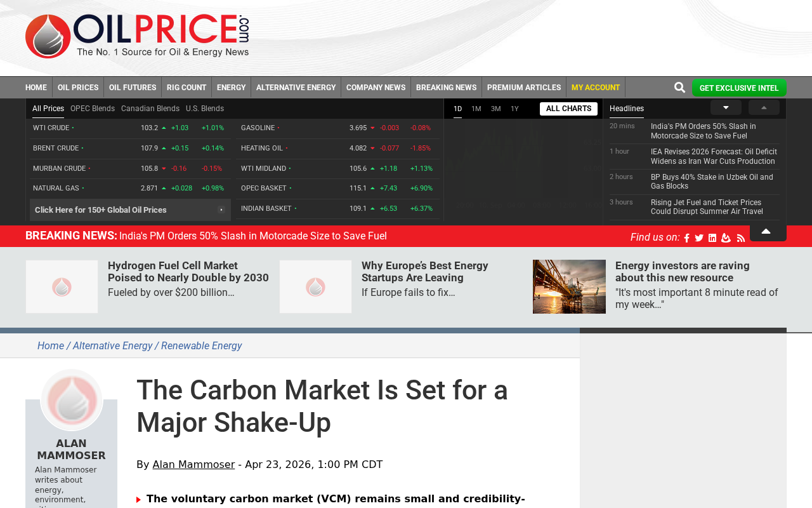Open headline about India's PM motorcade in Headlines list
This screenshot has height=508, width=812.
(704, 131)
